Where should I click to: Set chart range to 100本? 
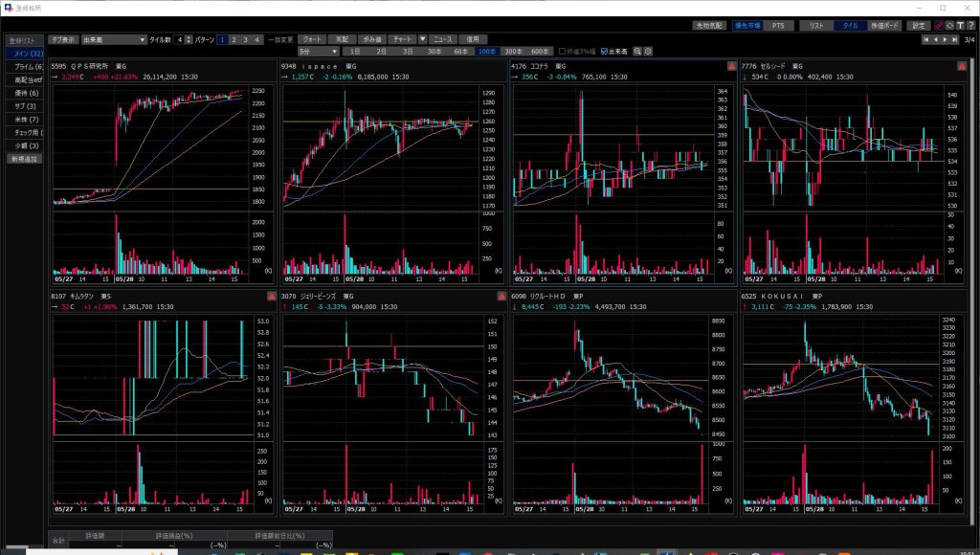[487, 52]
